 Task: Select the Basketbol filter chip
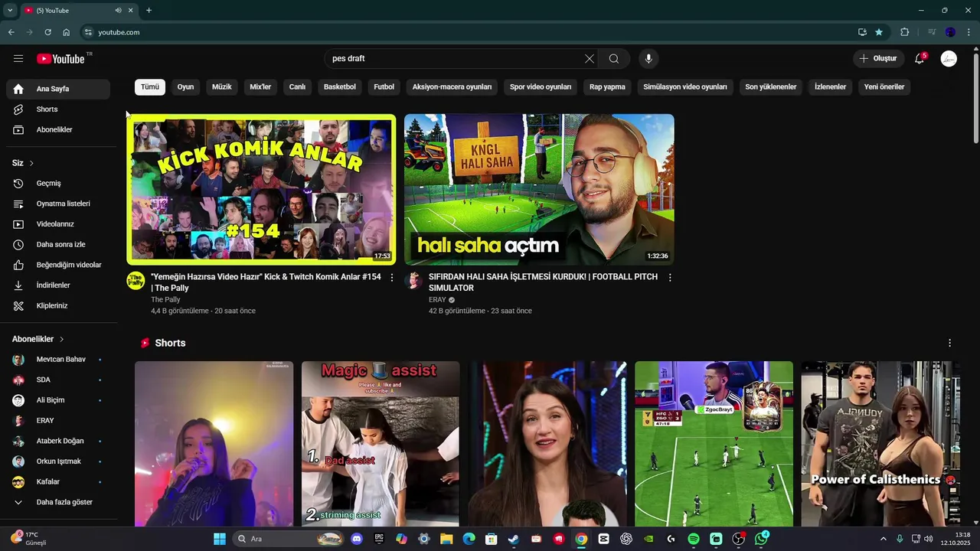click(340, 87)
